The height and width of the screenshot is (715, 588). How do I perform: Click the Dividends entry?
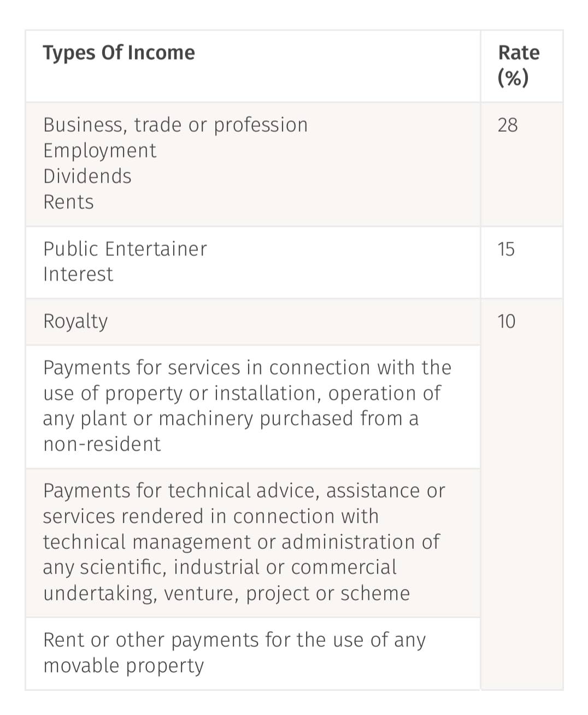87,176
